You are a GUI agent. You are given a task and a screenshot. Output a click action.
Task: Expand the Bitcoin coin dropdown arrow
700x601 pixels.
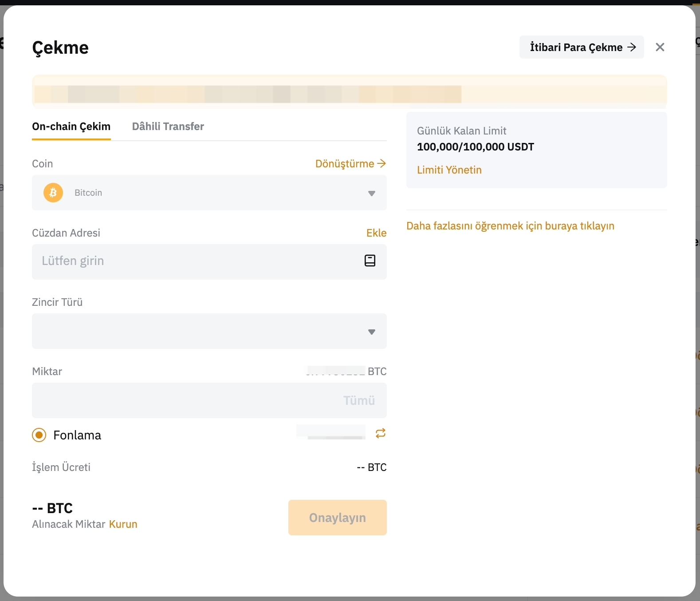click(x=371, y=193)
